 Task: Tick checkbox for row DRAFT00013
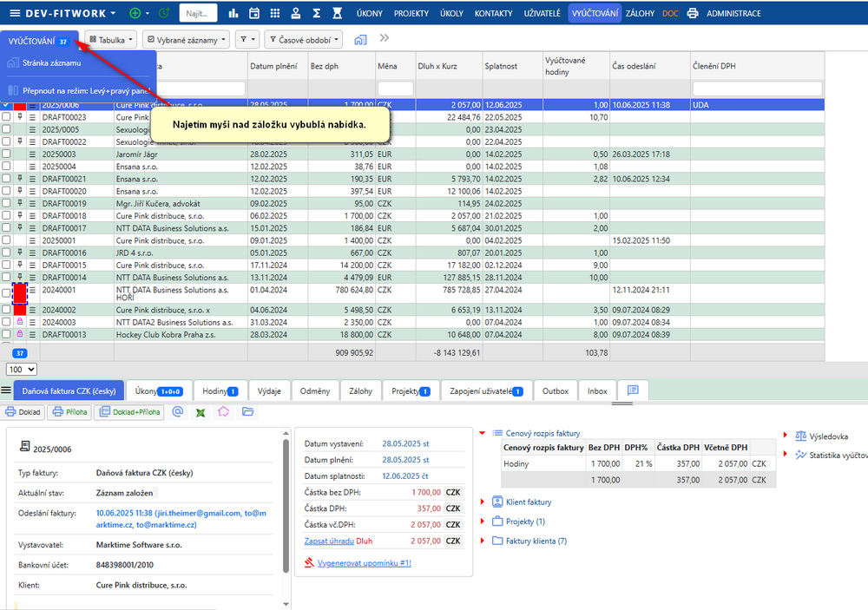7,334
